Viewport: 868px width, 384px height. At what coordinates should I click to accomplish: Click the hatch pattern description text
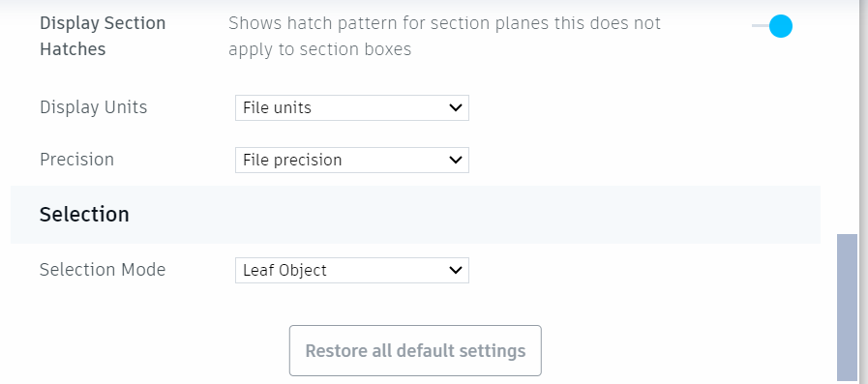tap(444, 36)
